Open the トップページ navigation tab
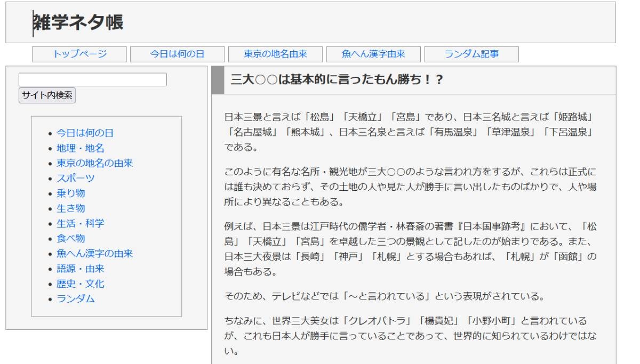640x364 pixels. [79, 54]
